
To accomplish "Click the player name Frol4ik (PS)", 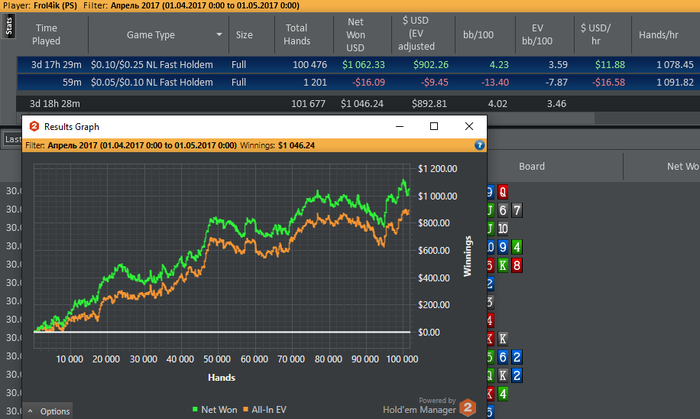I will 55,5.
